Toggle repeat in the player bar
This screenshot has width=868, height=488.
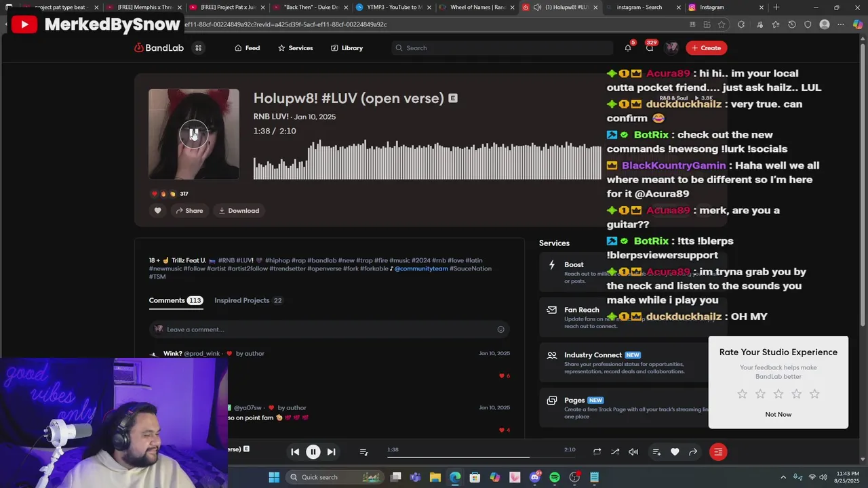coord(597,451)
